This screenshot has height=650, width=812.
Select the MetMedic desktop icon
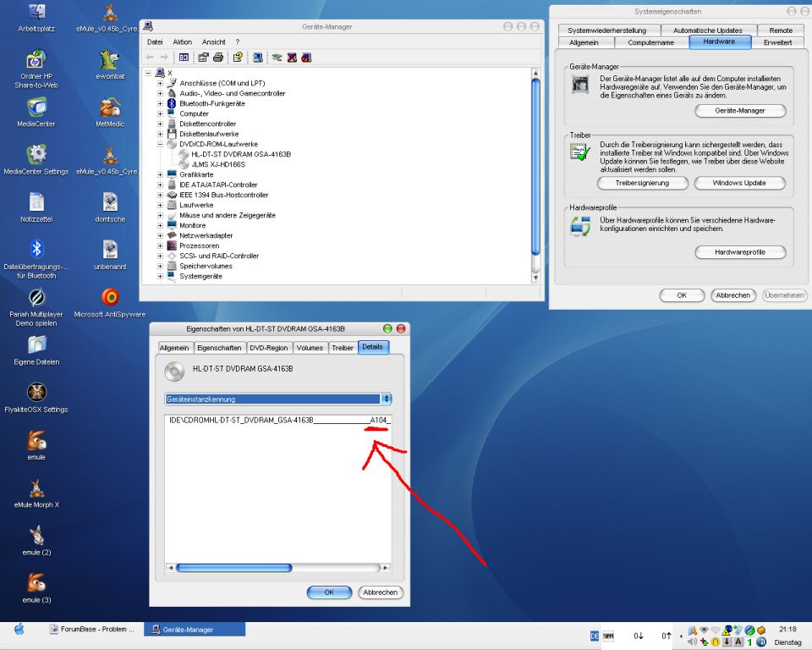click(x=110, y=112)
